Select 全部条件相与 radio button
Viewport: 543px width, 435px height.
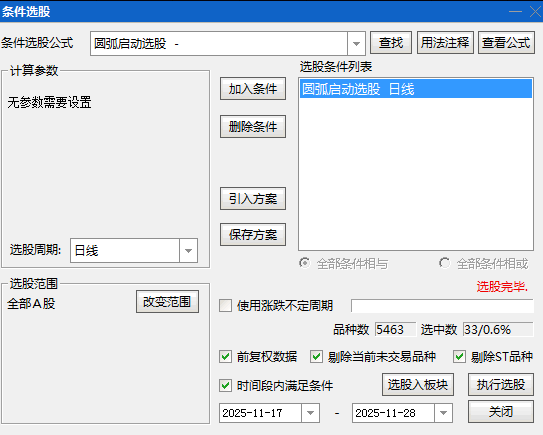[x=305, y=263]
